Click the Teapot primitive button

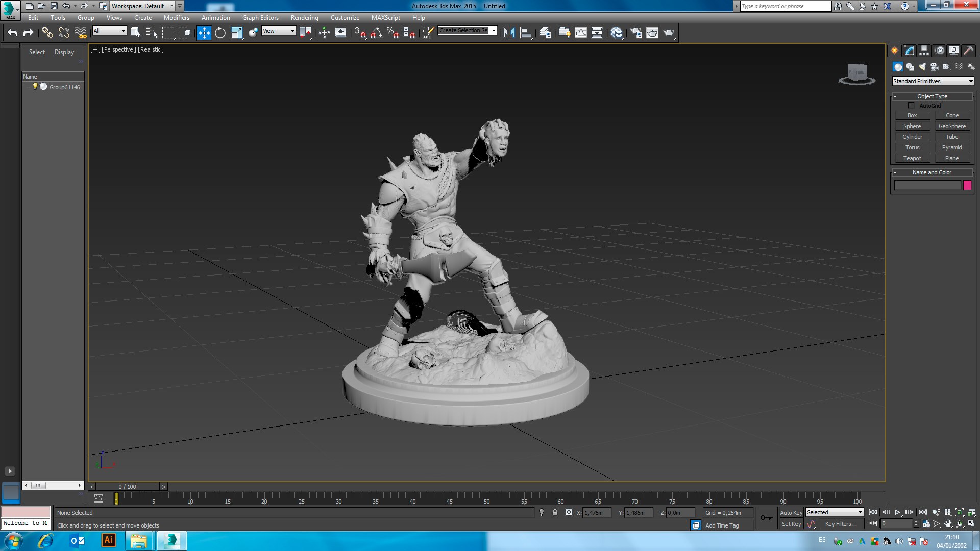pos(912,158)
